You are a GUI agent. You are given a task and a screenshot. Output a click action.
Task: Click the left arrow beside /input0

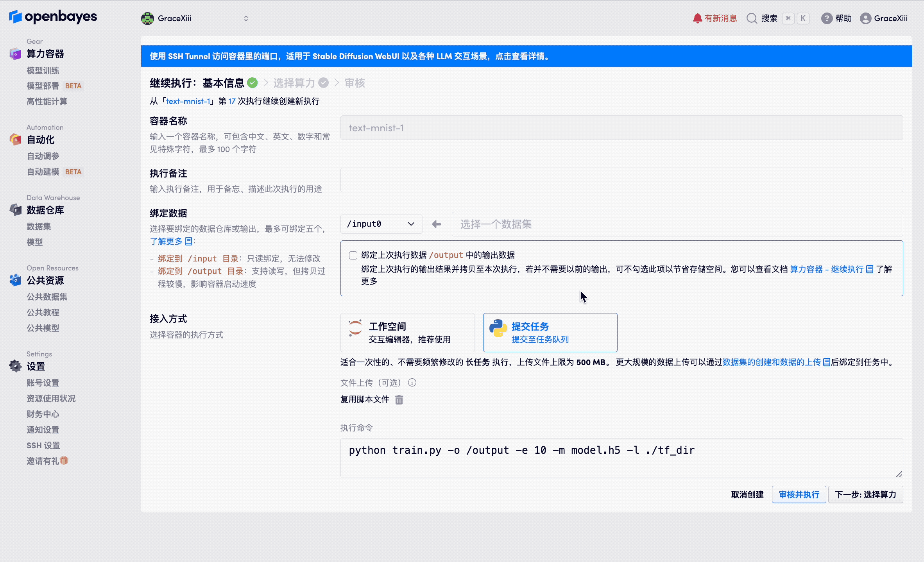pyautogui.click(x=437, y=224)
